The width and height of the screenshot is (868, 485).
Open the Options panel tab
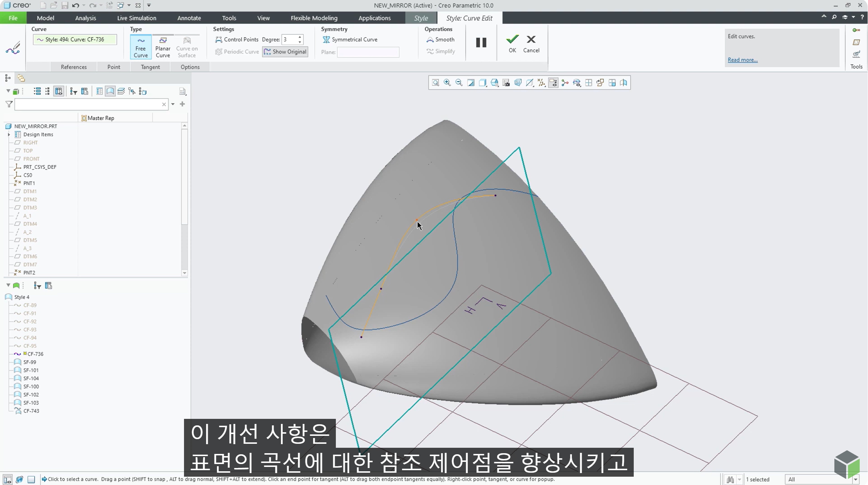coord(190,67)
